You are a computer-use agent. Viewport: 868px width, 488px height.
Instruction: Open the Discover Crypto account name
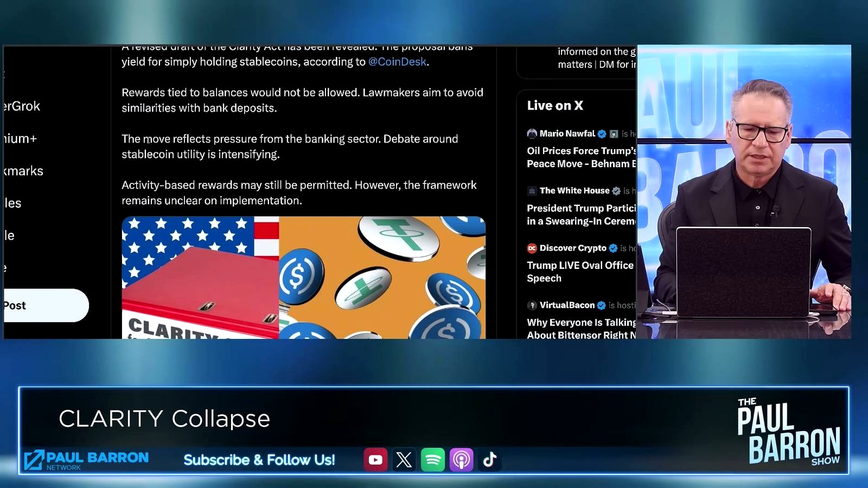[x=573, y=248]
